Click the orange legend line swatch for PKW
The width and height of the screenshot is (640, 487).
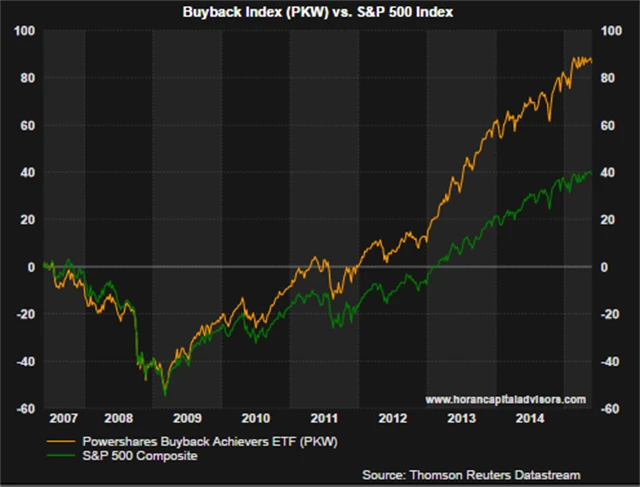click(57, 441)
